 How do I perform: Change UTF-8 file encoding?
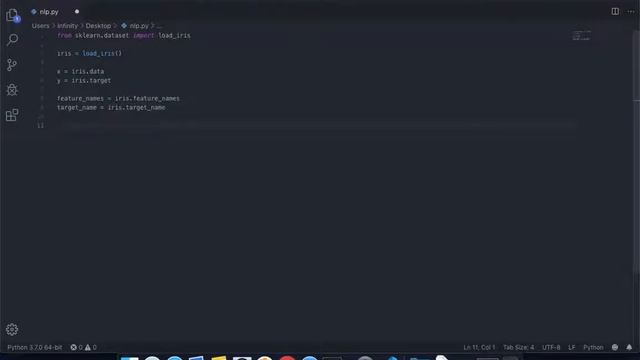tap(551, 347)
